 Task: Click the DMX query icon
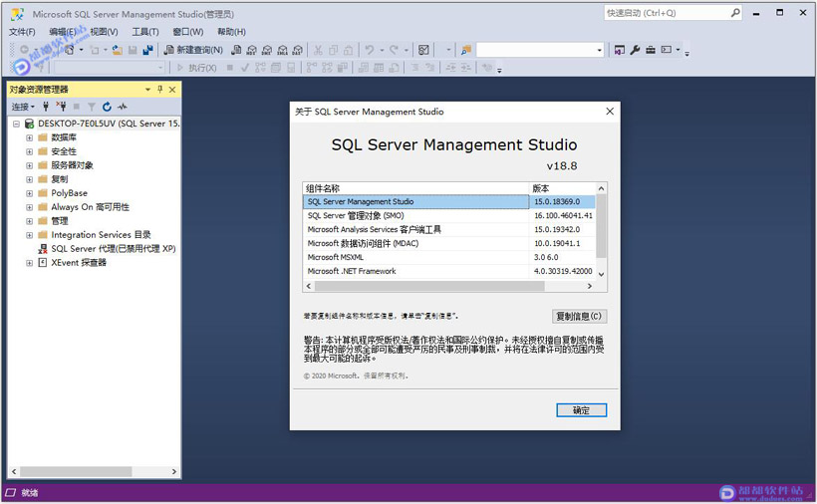point(267,50)
